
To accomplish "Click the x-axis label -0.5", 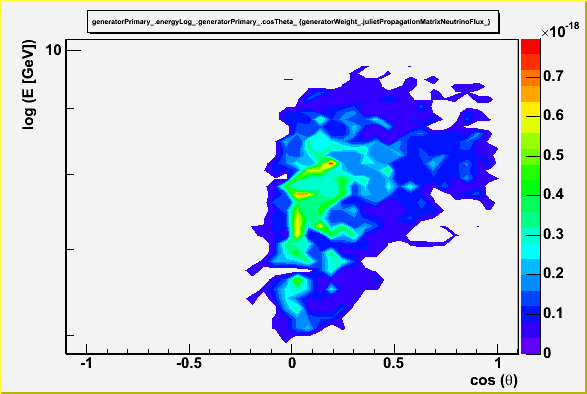I will click(189, 363).
